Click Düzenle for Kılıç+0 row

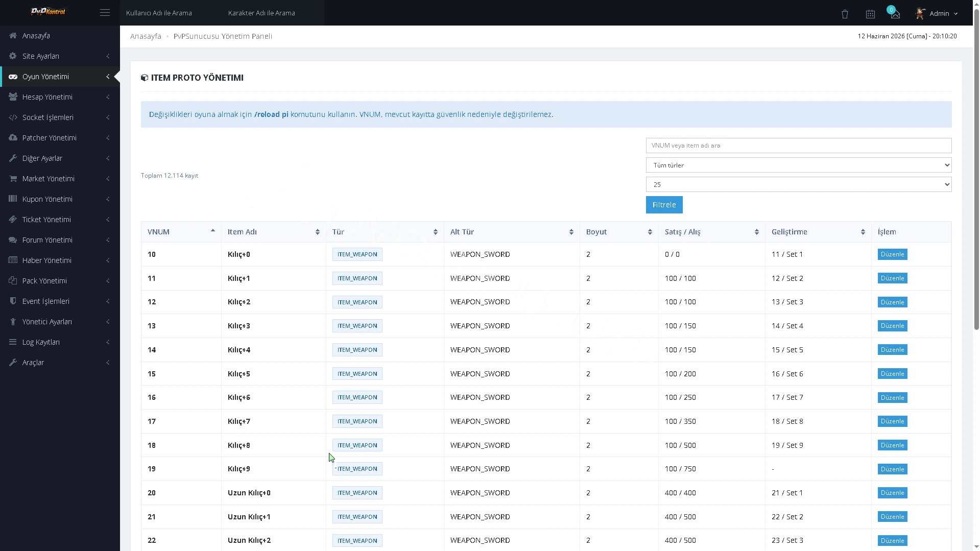[892, 254]
